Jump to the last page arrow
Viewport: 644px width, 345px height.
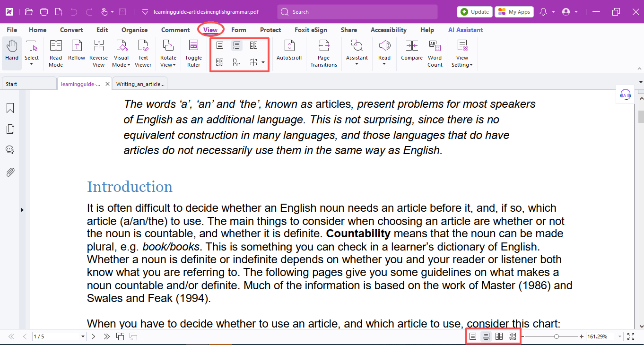point(106,336)
